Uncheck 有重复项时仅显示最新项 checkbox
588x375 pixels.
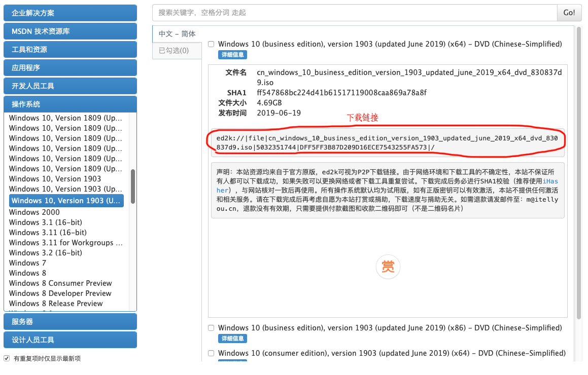point(7,358)
